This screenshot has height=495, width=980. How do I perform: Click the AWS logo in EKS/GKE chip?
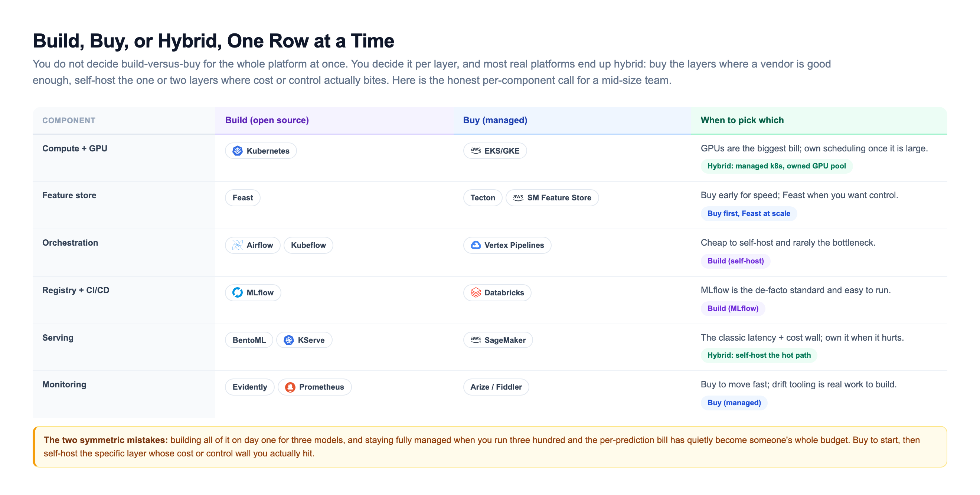click(476, 150)
